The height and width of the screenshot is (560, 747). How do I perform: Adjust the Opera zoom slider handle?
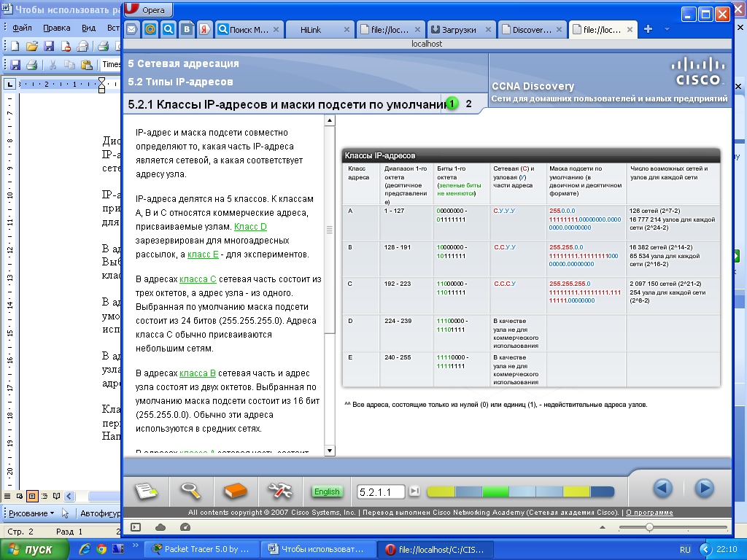coord(649,527)
